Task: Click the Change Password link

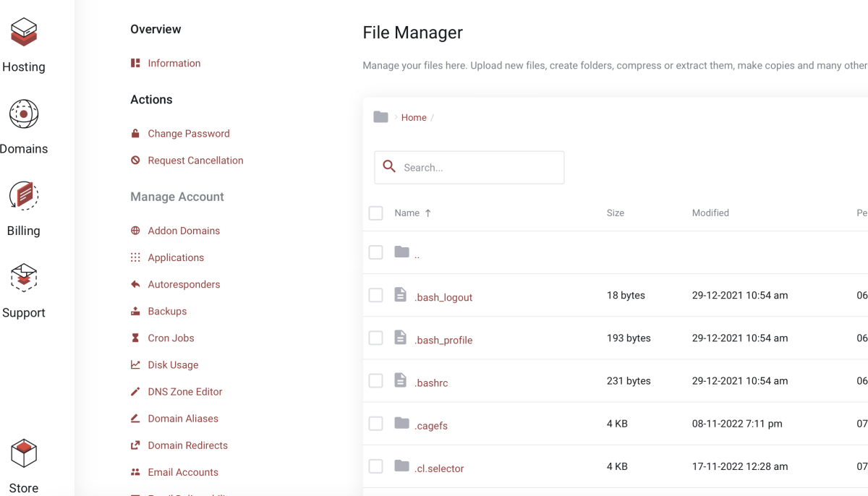Action: (x=188, y=134)
